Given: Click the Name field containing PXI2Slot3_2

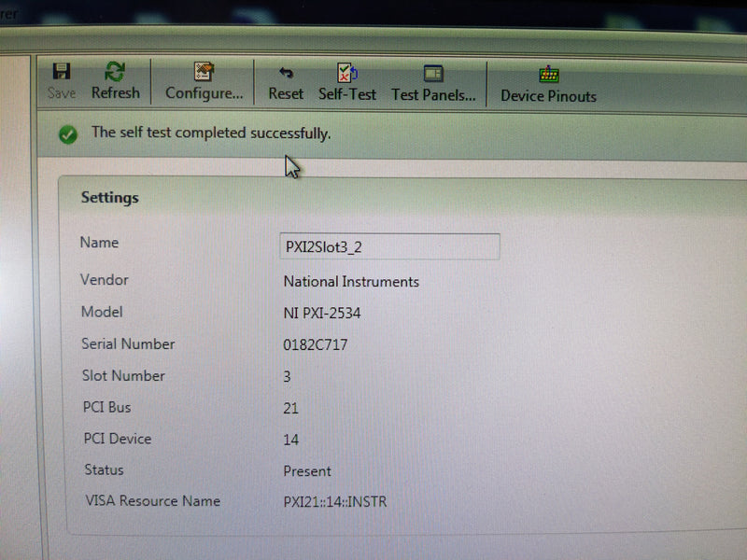Looking at the screenshot, I should click(x=389, y=246).
